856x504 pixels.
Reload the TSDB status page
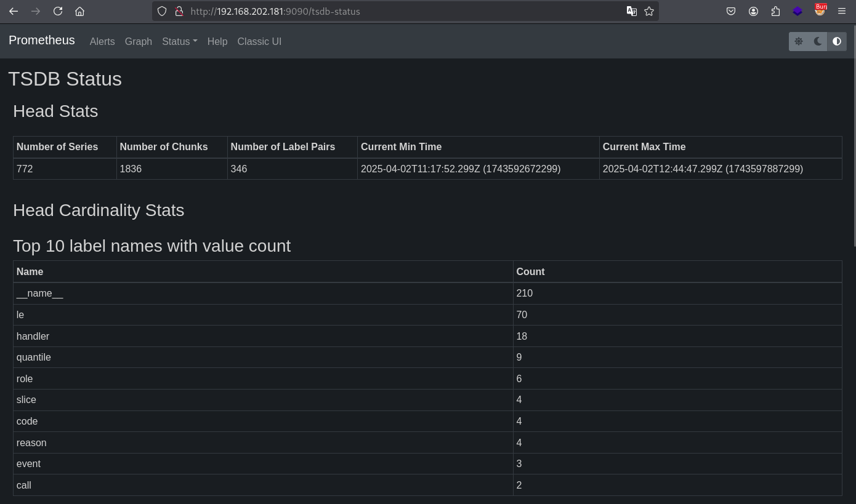click(x=58, y=11)
